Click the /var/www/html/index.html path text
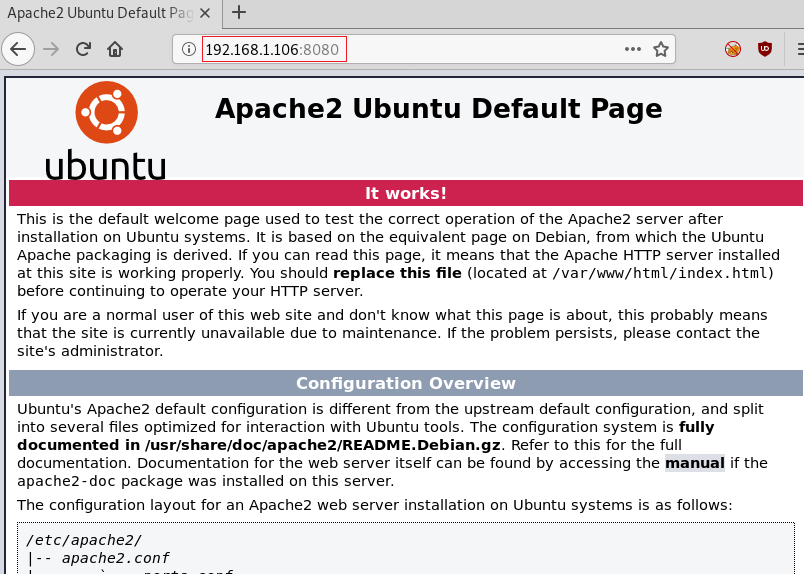The image size is (804, 574). coord(660,273)
